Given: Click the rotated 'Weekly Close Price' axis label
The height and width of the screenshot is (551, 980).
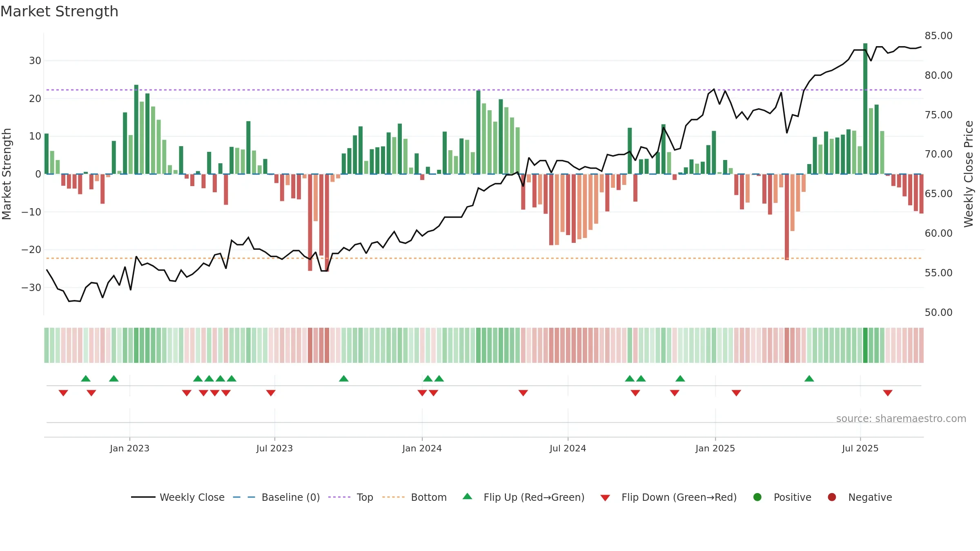Looking at the screenshot, I should pos(969,174).
